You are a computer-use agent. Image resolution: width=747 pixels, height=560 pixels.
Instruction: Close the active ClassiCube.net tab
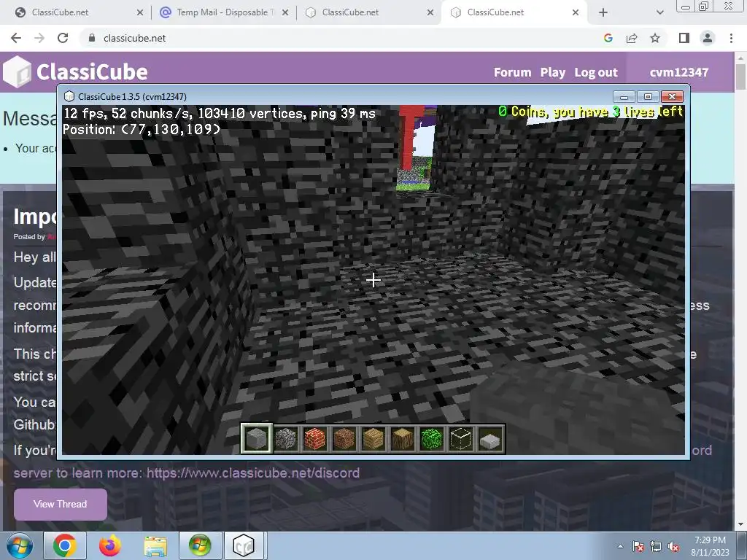(x=576, y=12)
